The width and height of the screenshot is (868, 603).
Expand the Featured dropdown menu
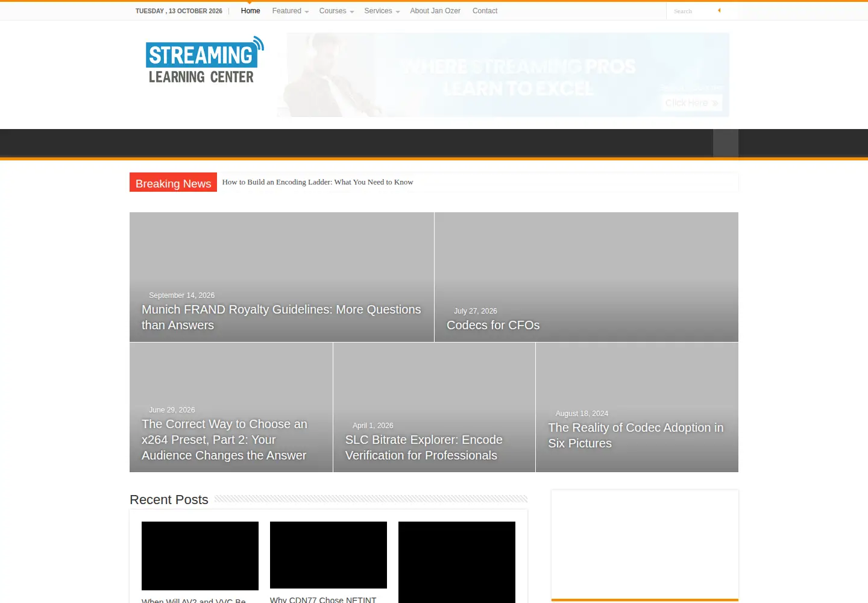[x=290, y=11]
